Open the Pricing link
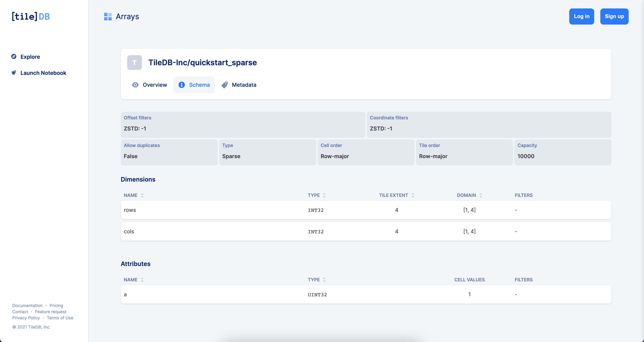The height and width of the screenshot is (342, 644). pyautogui.click(x=56, y=306)
